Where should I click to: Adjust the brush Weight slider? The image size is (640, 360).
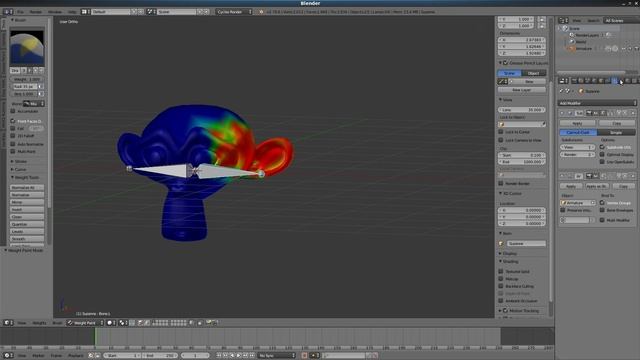(27, 79)
